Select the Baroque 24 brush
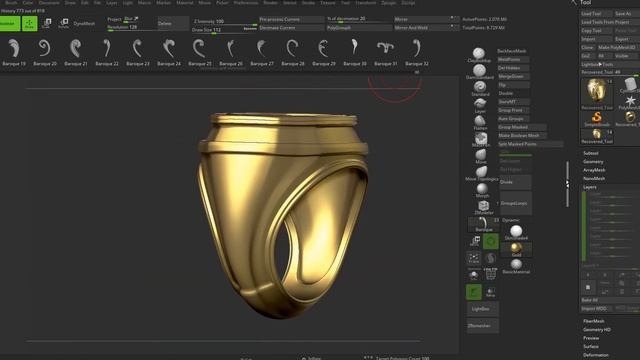The image size is (640, 360). point(169,51)
